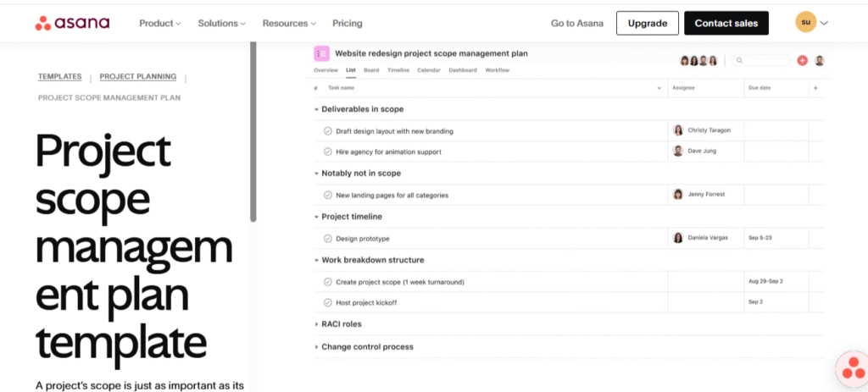This screenshot has width=868, height=392.
Task: Click the red plus add button
Action: pos(802,61)
